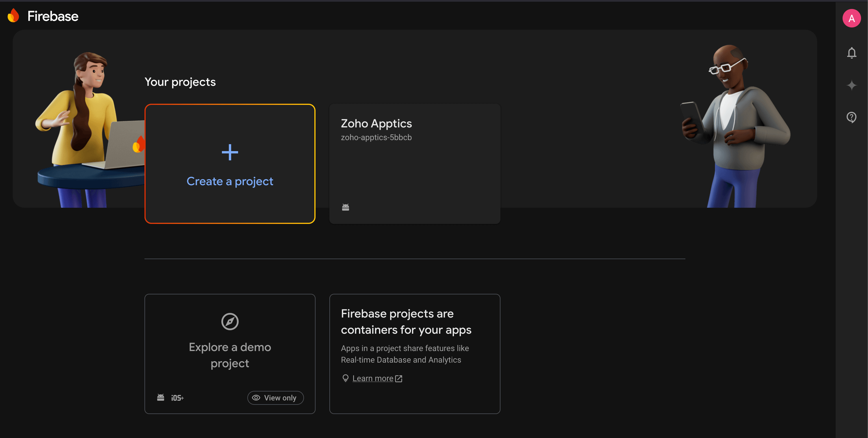Open the Gemini sparkle assistant icon

[852, 85]
